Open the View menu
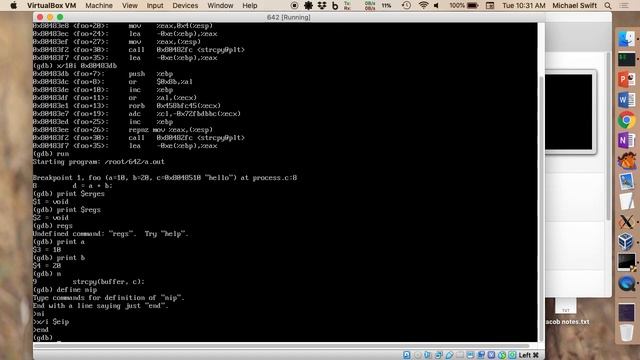The height and width of the screenshot is (360, 640). [130, 6]
